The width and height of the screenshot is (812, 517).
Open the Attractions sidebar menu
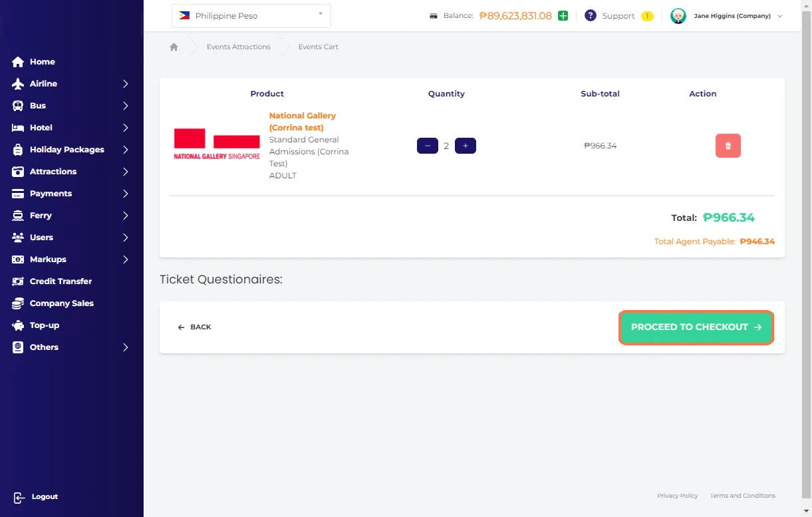pos(70,172)
